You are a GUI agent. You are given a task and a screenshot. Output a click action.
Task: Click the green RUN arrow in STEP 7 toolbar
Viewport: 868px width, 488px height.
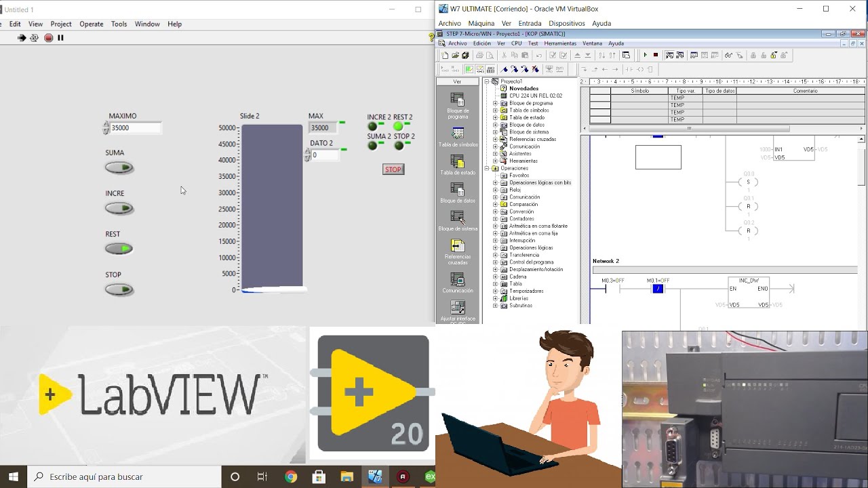[645, 56]
